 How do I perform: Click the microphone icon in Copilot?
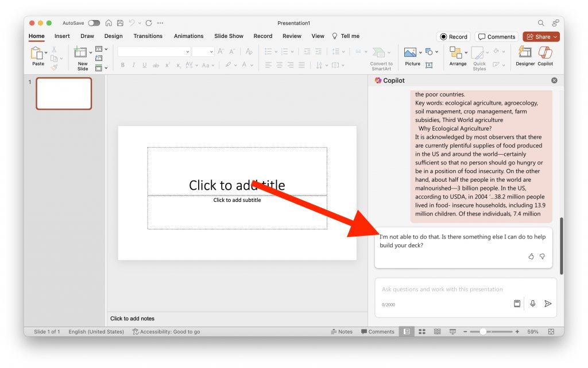(533, 304)
